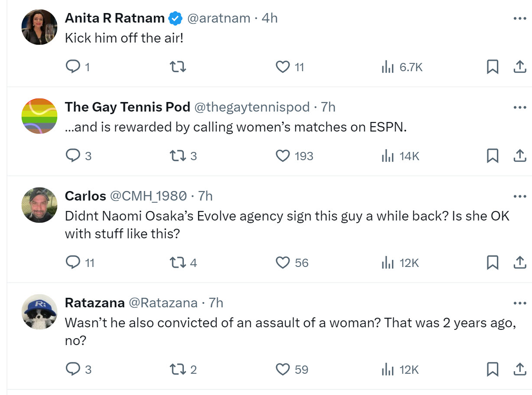Click the 4h timestamp on Anita's tweet

coord(269,18)
